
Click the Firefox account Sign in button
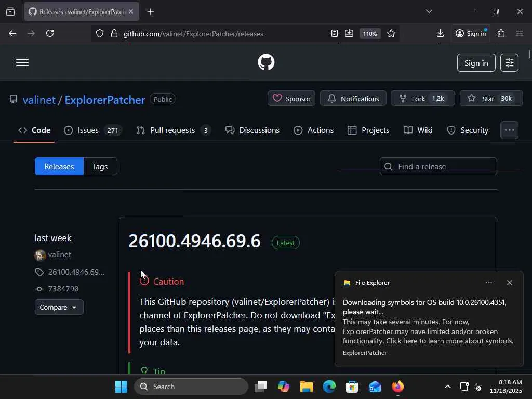point(471,34)
